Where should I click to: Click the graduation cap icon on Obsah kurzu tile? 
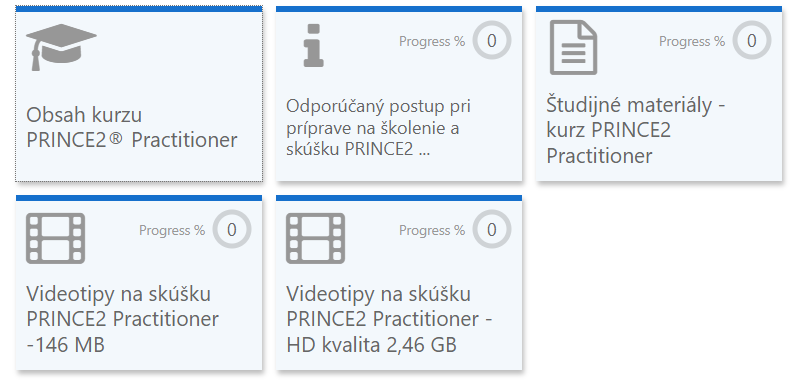tap(61, 47)
